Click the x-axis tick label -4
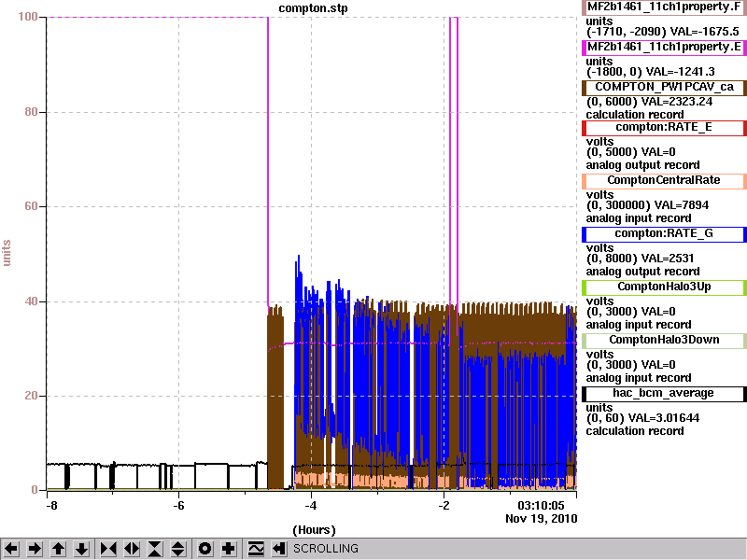This screenshot has height=560, width=747. (311, 506)
